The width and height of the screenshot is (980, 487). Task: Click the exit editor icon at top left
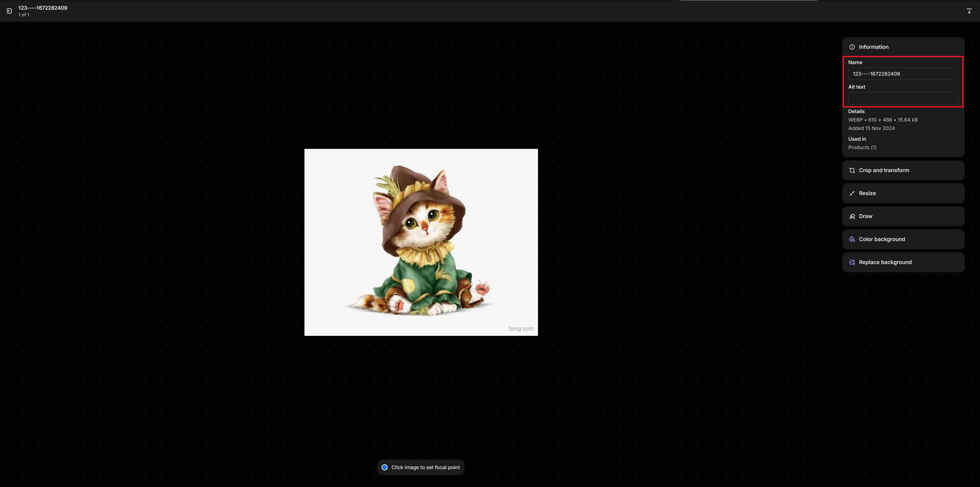click(9, 11)
